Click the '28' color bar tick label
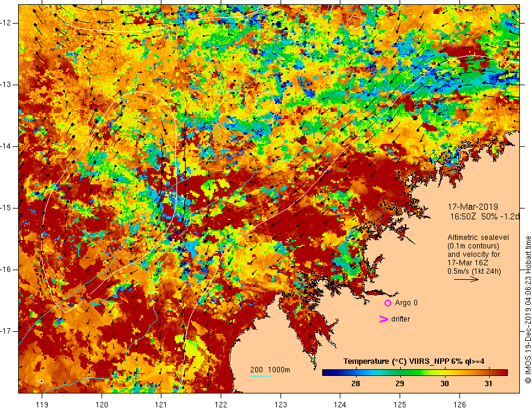 [x=355, y=384]
